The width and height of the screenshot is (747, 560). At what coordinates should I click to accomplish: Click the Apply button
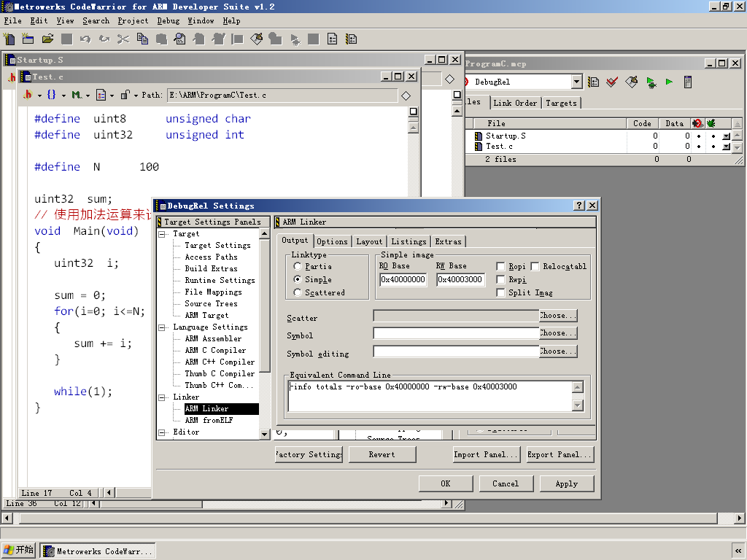click(566, 483)
